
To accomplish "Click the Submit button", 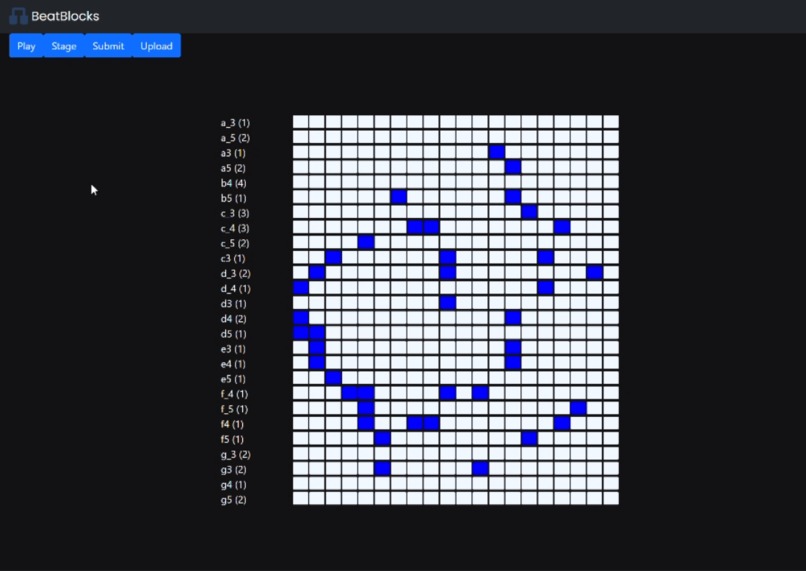I will pyautogui.click(x=108, y=46).
